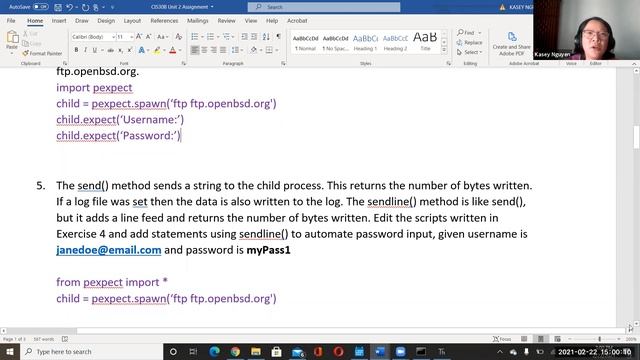Expand the Styles gallery
This screenshot has height=360, width=640.
tap(444, 50)
